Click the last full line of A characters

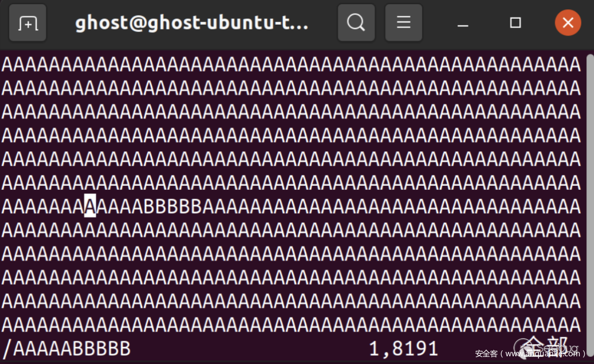click(x=291, y=325)
